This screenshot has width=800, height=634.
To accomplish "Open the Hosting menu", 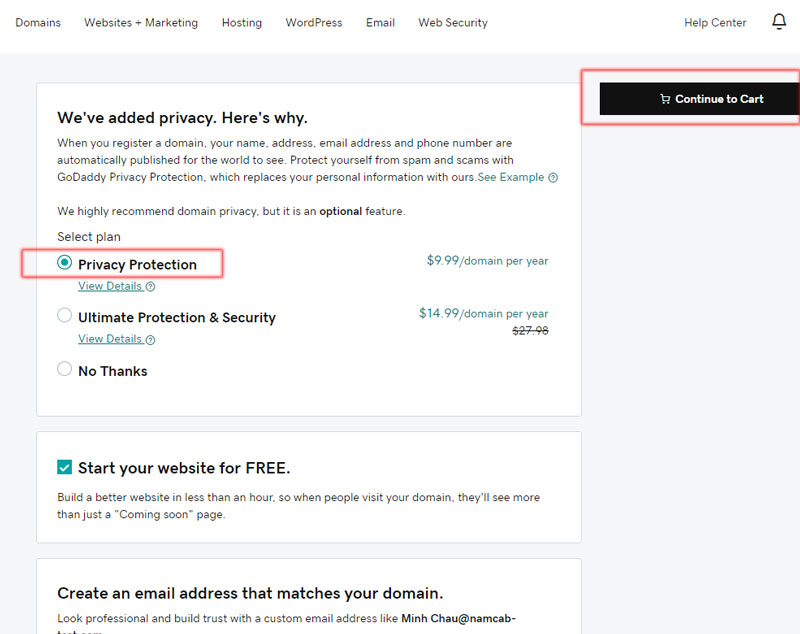I will coord(241,22).
